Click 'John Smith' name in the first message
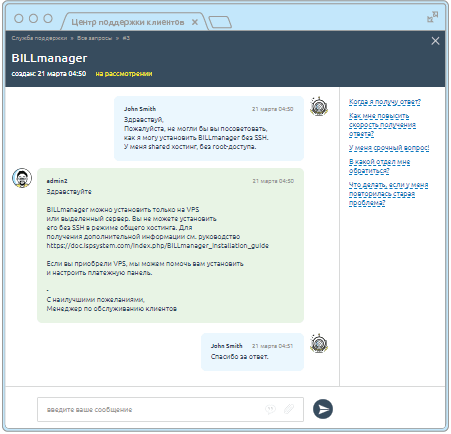451x434 pixels. (140, 109)
